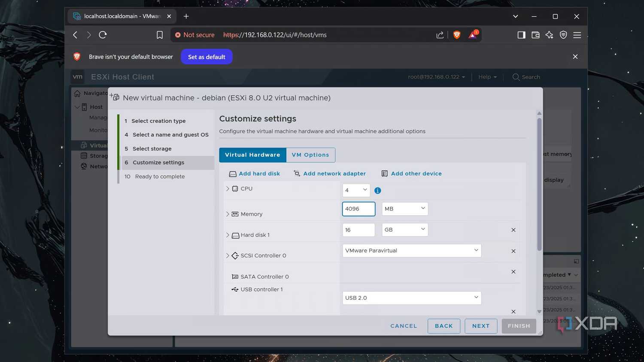
Task: Open the browser hamburger menu
Action: point(577,35)
